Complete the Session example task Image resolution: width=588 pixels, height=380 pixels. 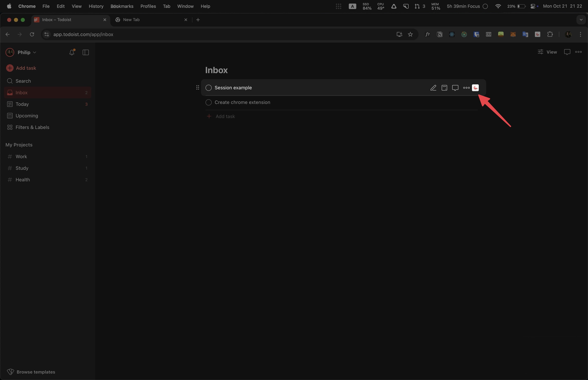click(x=208, y=88)
